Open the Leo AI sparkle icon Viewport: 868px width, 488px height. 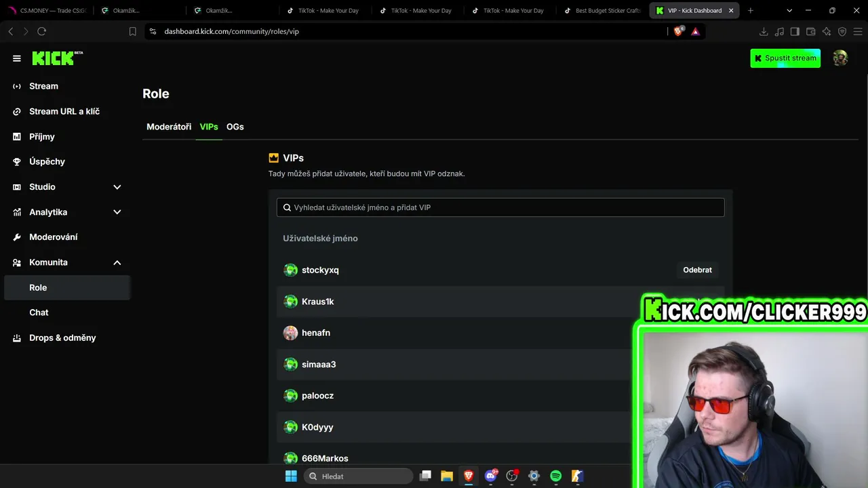point(827,32)
